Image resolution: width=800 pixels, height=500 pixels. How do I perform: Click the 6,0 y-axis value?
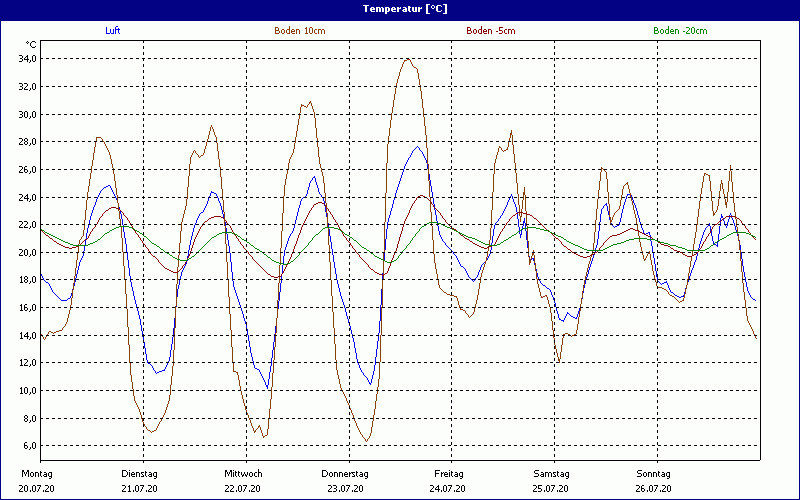click(x=29, y=446)
